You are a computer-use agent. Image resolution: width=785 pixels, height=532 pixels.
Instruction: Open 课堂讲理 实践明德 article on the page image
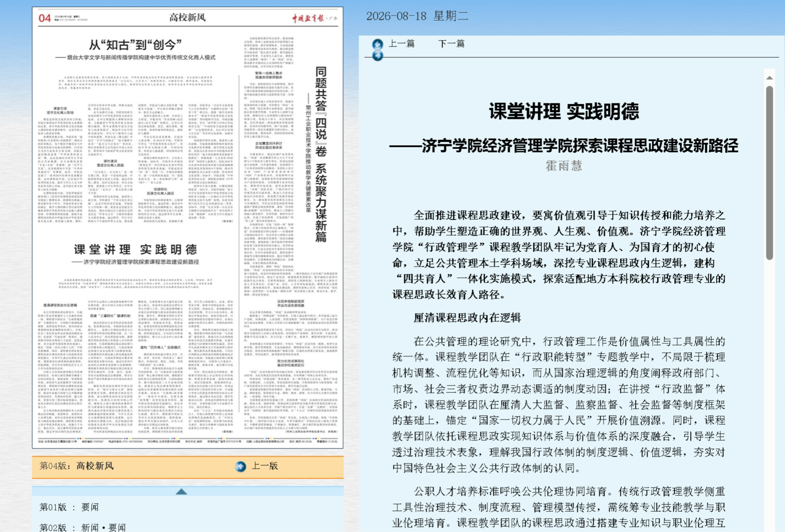point(135,249)
